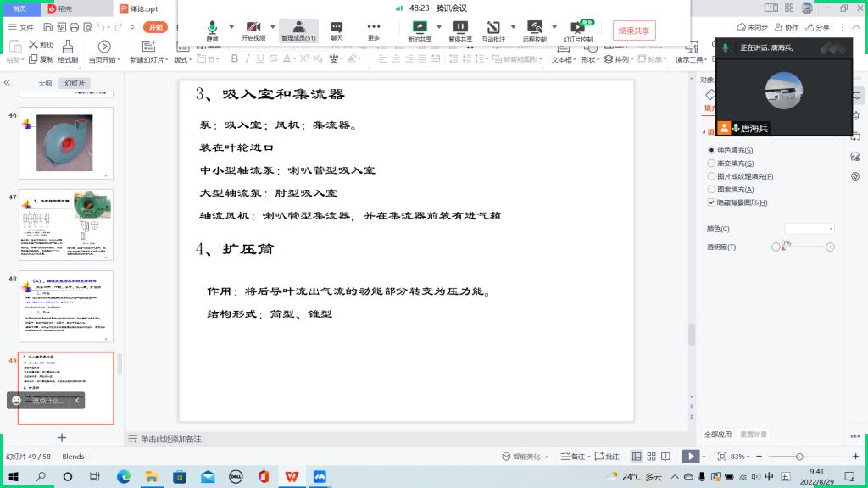Click the End Sharing (结束共享) button
Viewport: 868px width, 488px height.
(x=634, y=30)
